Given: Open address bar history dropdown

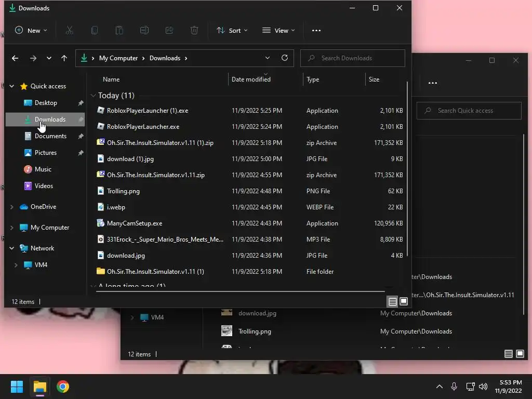Looking at the screenshot, I should (268, 58).
